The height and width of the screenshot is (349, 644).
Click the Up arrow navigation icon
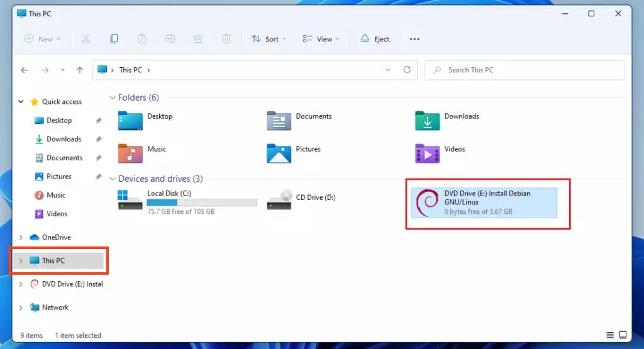click(79, 70)
